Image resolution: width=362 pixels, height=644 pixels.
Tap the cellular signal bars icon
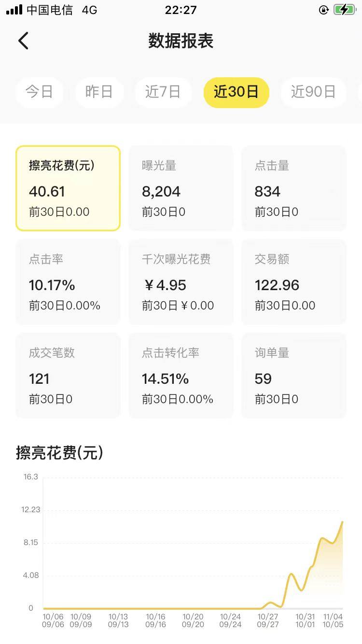pos(14,10)
